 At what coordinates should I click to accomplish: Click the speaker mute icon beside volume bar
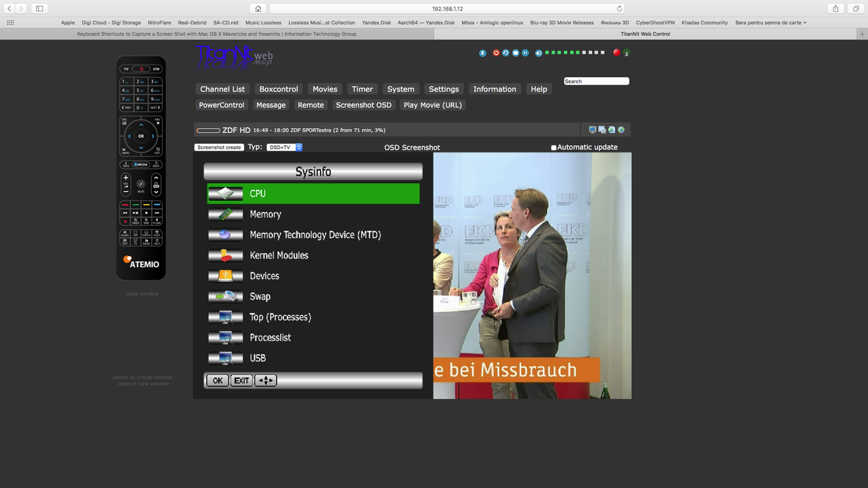538,53
